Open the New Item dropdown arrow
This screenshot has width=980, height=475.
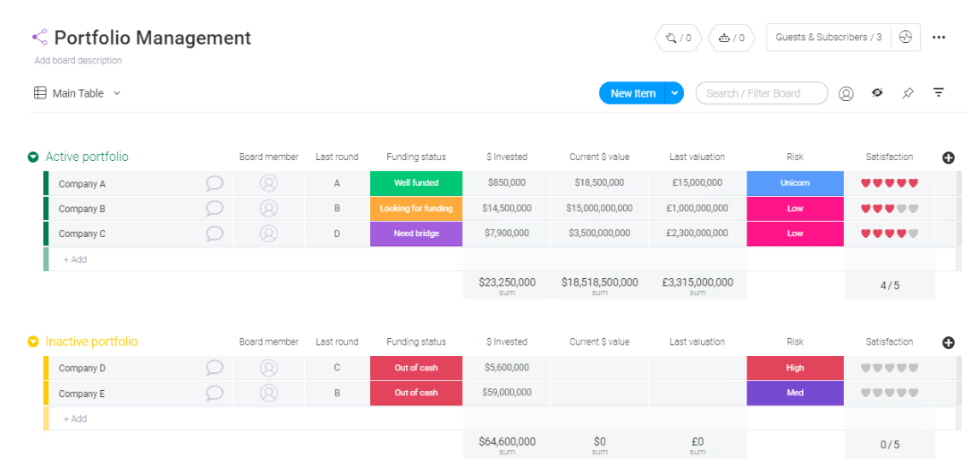675,93
